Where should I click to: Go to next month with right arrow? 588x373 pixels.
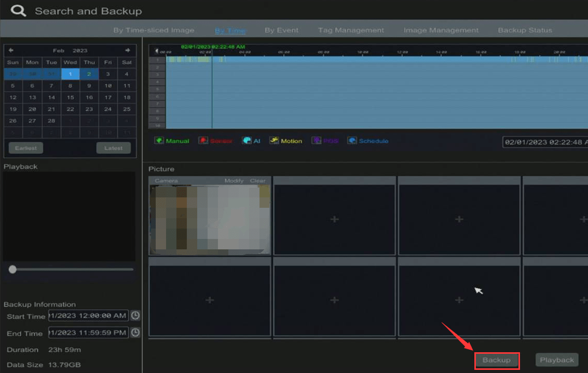(127, 50)
